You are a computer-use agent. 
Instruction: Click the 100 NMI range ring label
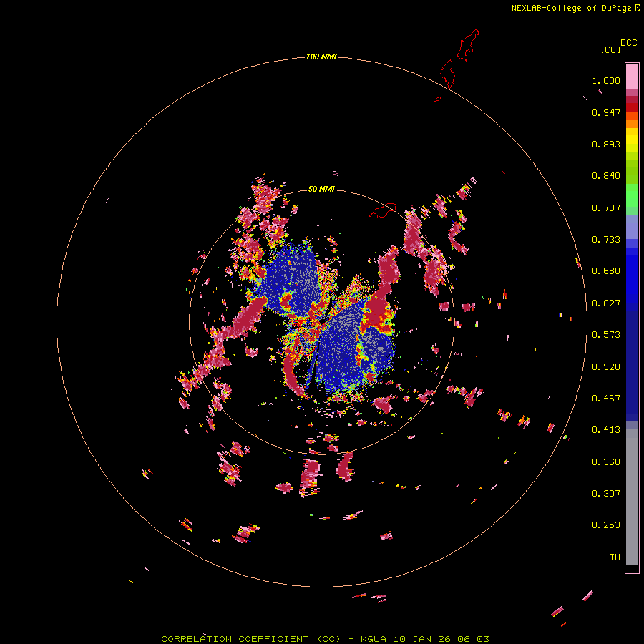click(321, 57)
